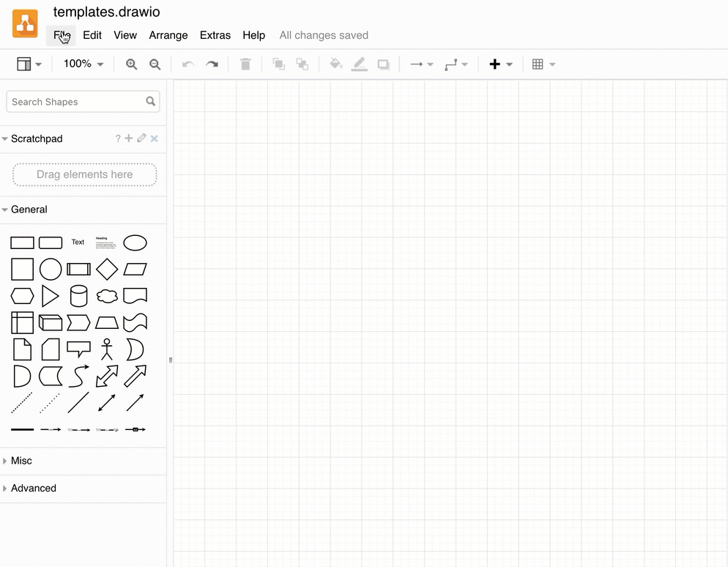Undo the last action

click(187, 64)
